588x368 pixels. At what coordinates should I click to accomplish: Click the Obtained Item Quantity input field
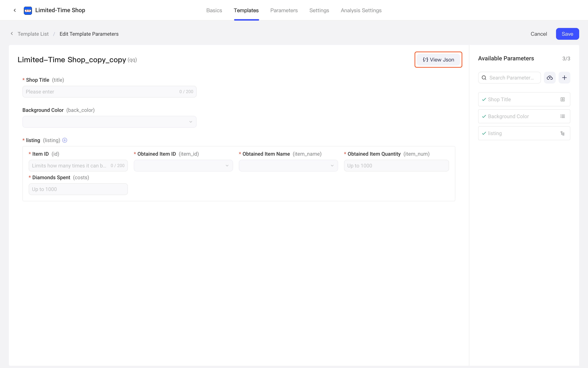[396, 165]
